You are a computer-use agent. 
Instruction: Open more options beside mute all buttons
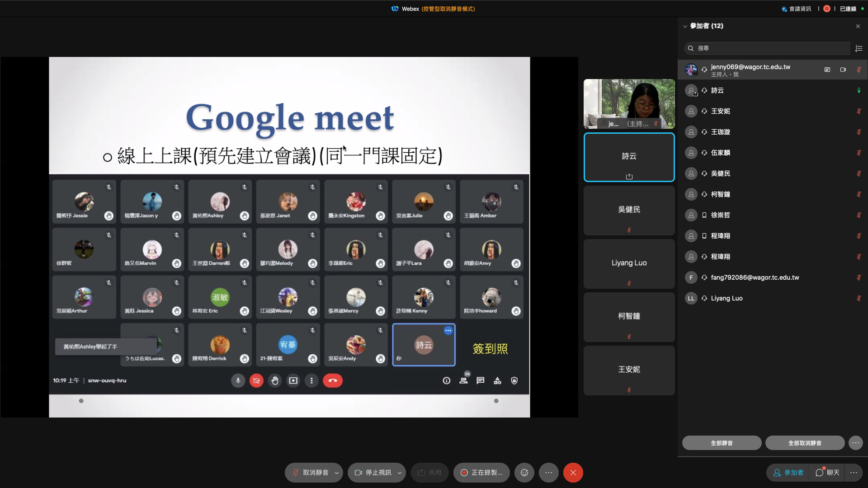coord(856,443)
